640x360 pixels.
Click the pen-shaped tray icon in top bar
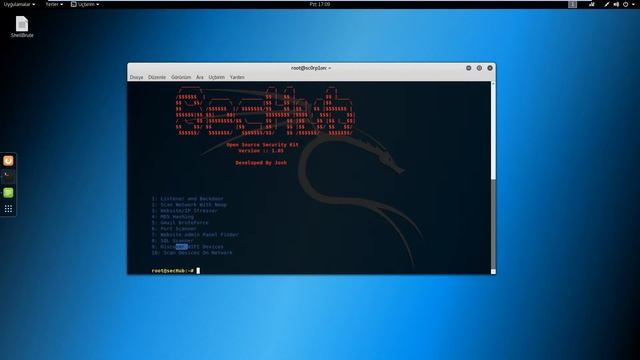[607, 4]
